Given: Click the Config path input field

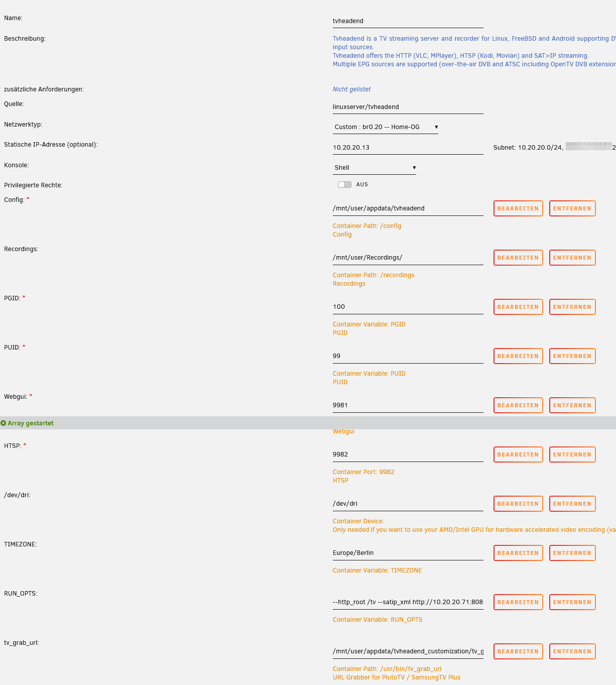Looking at the screenshot, I should (x=408, y=208).
